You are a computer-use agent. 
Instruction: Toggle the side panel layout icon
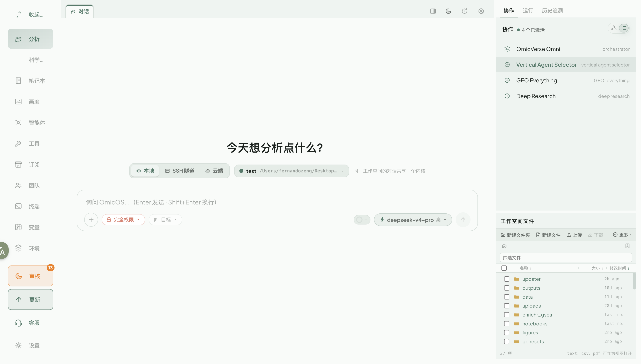(433, 11)
